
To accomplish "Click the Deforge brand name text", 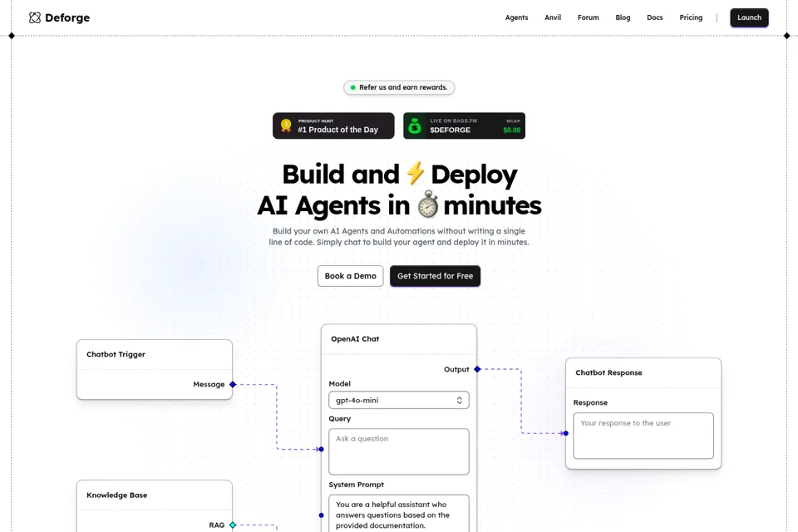I will click(67, 17).
